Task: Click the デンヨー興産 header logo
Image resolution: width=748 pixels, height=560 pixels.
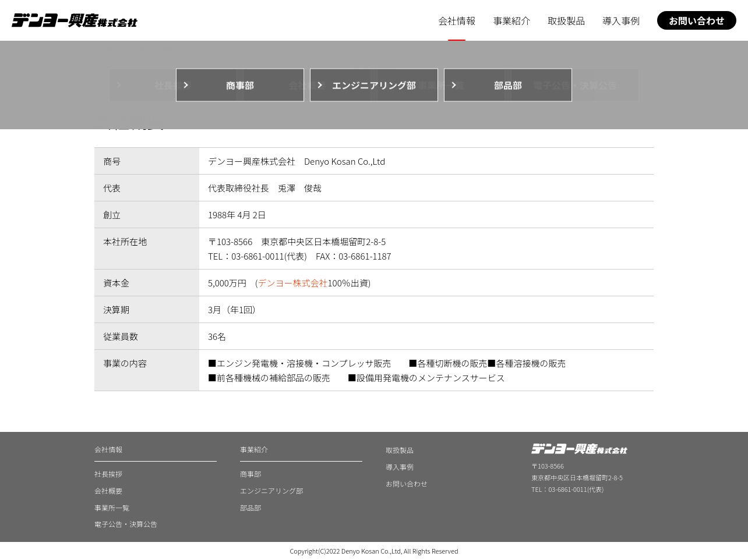Action: tap(75, 20)
